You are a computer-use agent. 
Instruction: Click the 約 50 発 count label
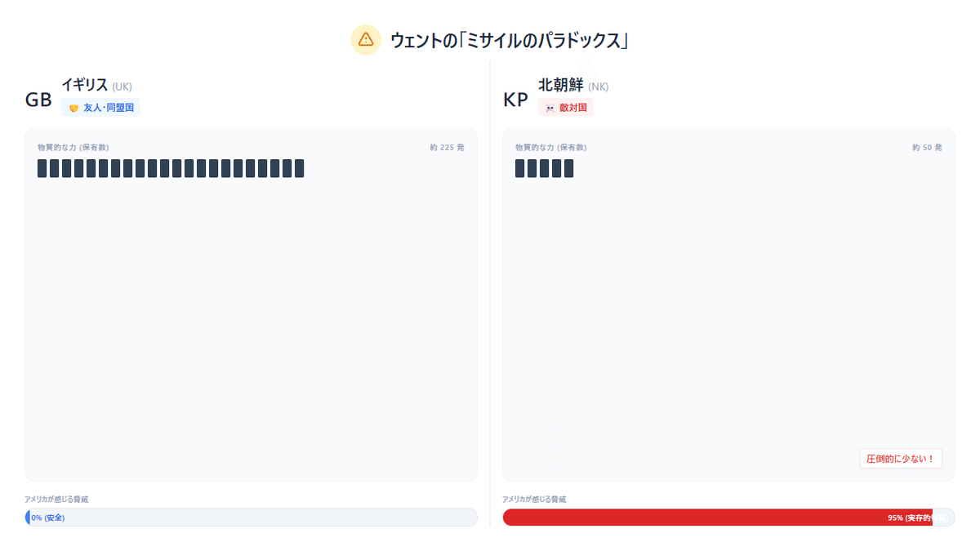pyautogui.click(x=926, y=148)
